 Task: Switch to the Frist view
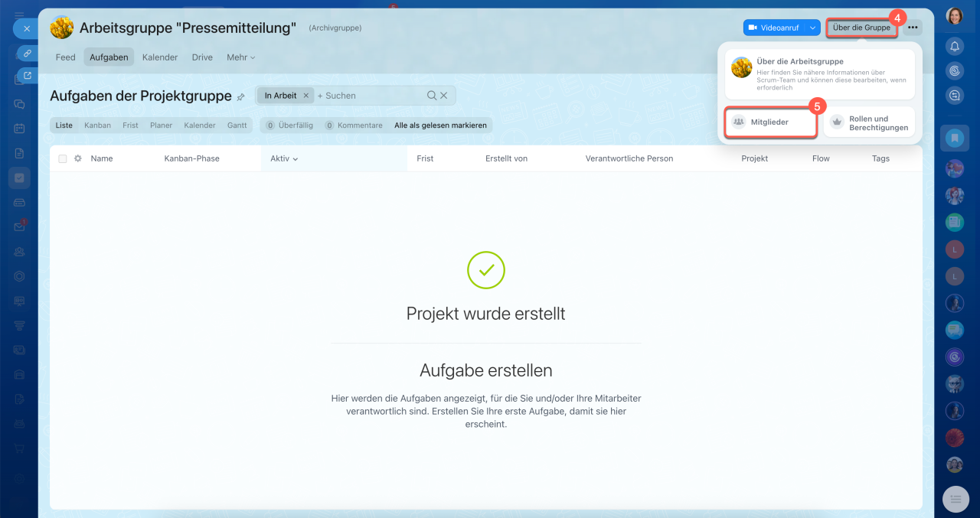[130, 125]
